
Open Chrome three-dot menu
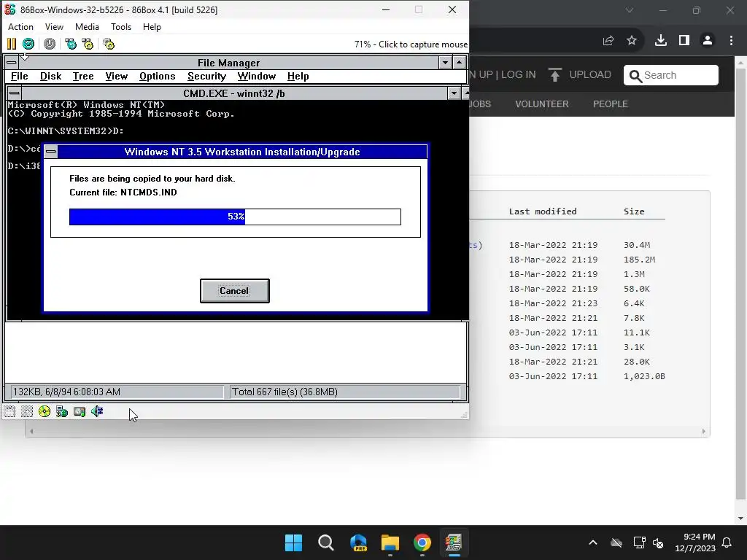[x=731, y=41]
